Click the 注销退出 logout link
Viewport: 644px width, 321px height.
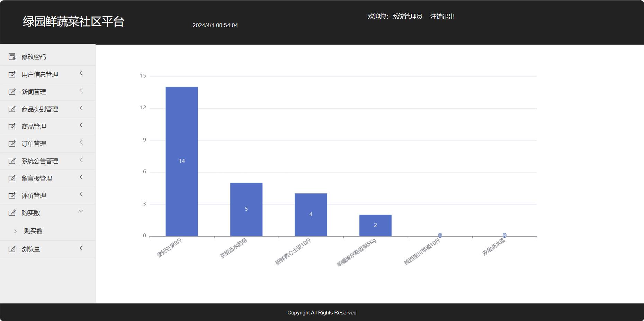(x=442, y=17)
